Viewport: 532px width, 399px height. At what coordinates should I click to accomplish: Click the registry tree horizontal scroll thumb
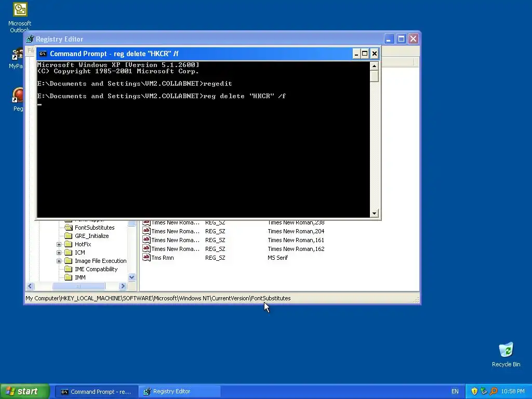click(79, 286)
